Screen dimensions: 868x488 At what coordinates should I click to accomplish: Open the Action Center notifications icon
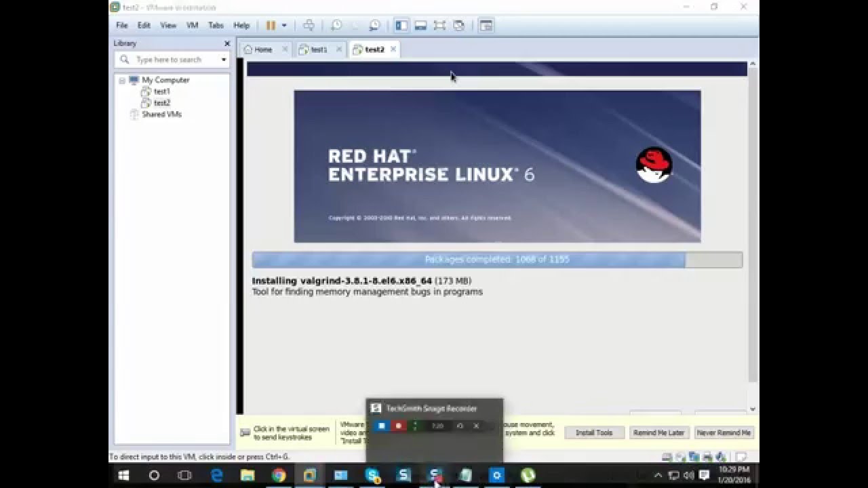click(703, 475)
